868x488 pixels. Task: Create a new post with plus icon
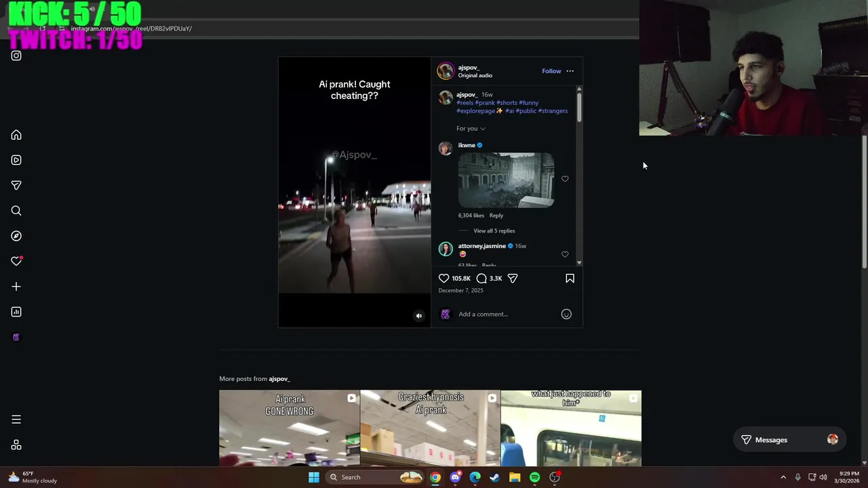click(x=16, y=287)
